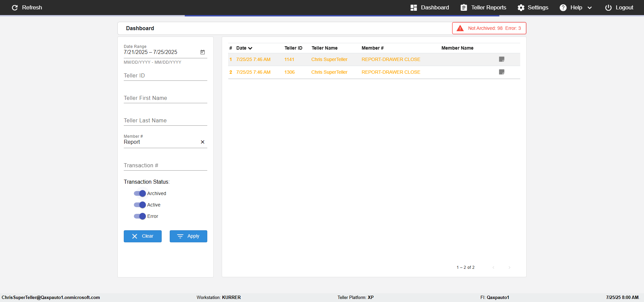Click Teller ID value 1306

(x=289, y=72)
